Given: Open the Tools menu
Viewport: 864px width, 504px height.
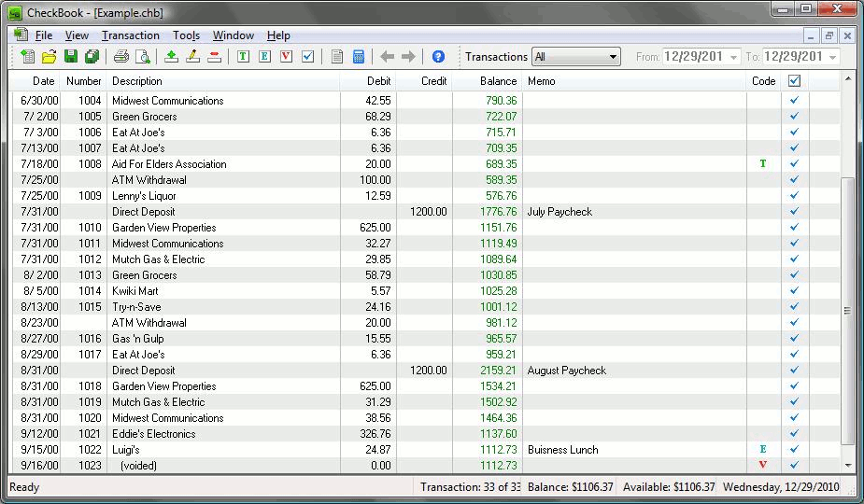Looking at the screenshot, I should (186, 35).
